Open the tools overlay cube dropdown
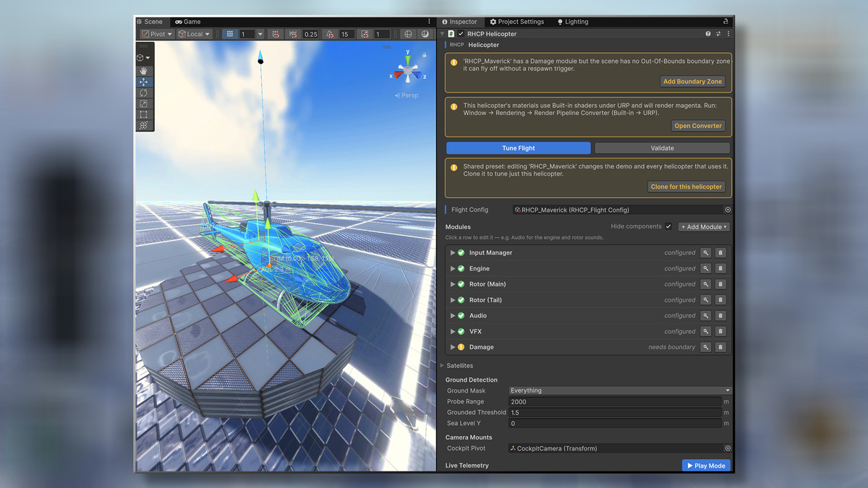This screenshot has height=488, width=868. pyautogui.click(x=144, y=58)
